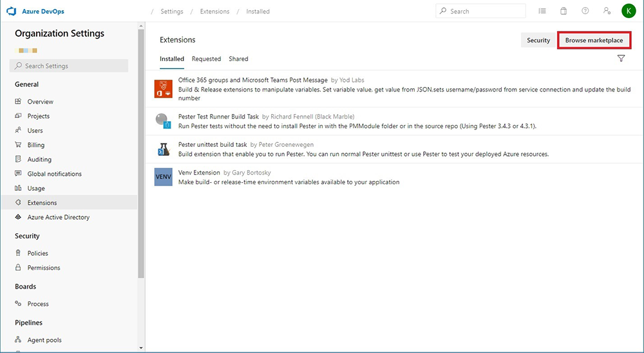Click the Agent pools icon

[x=18, y=339]
